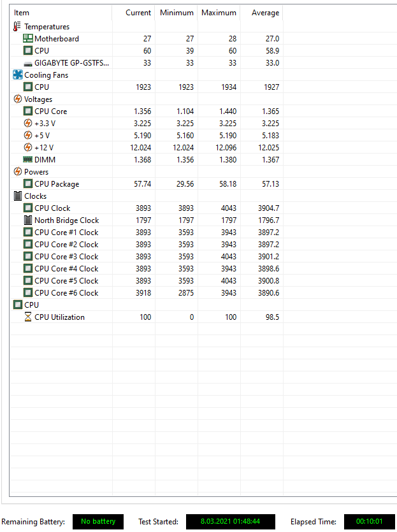Click the CPU group icon above Utilization
397x532 pixels.
[x=18, y=305]
